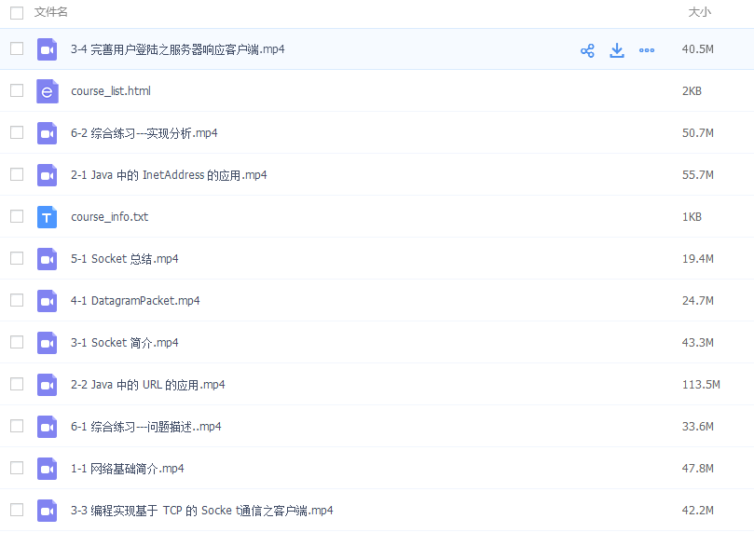Click the 47.8M size value
The image size is (754, 560).
pyautogui.click(x=698, y=468)
